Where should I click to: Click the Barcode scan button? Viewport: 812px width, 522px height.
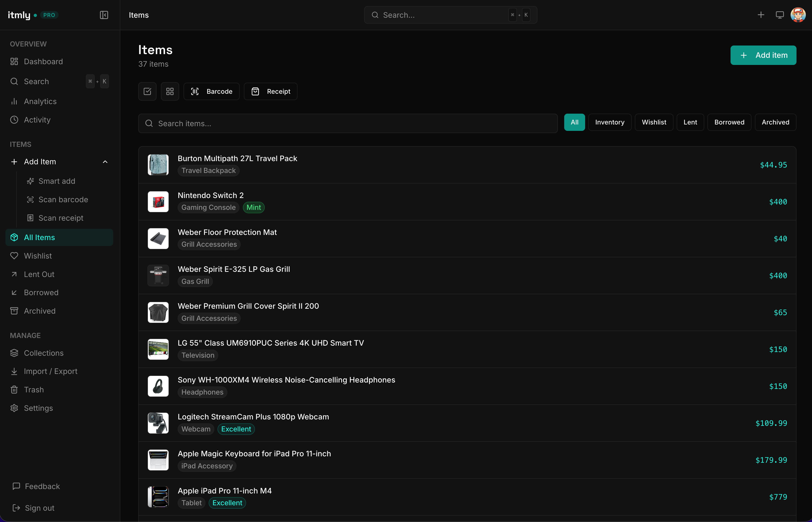click(212, 92)
